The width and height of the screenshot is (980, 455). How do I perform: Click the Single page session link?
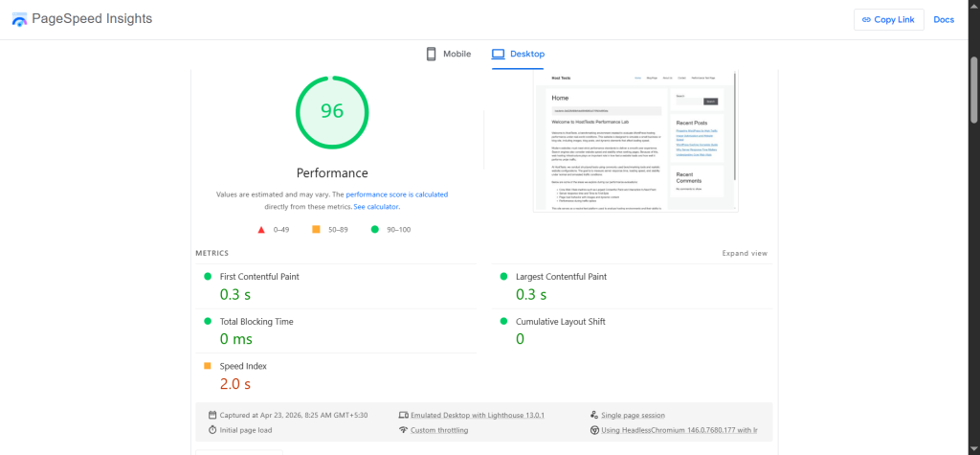coord(633,415)
